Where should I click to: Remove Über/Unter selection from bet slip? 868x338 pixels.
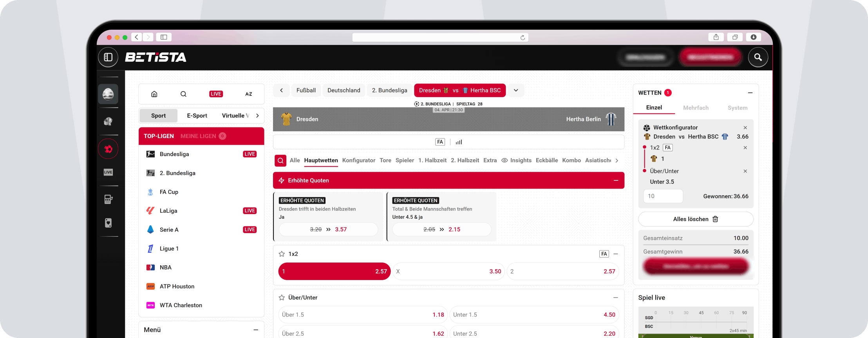coord(745,171)
